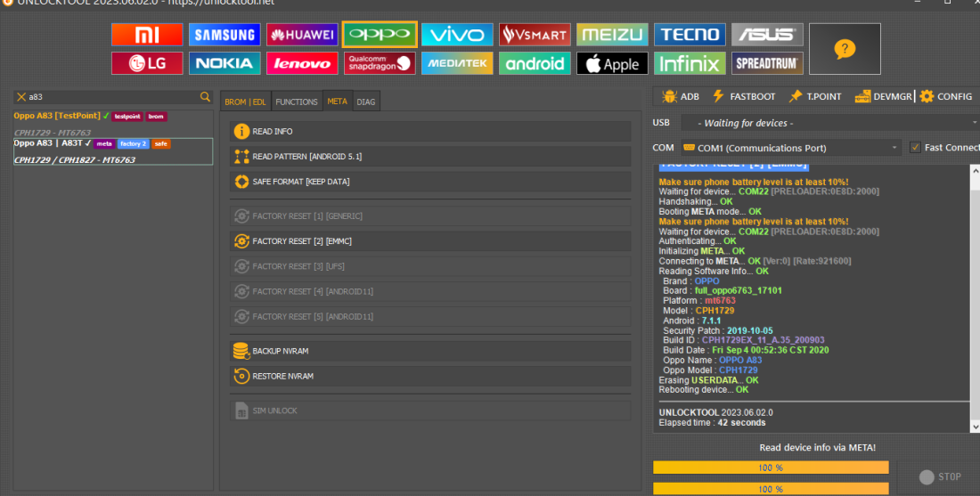Image resolution: width=980 pixels, height=496 pixels.
Task: Switch to the META tab
Action: [x=337, y=102]
